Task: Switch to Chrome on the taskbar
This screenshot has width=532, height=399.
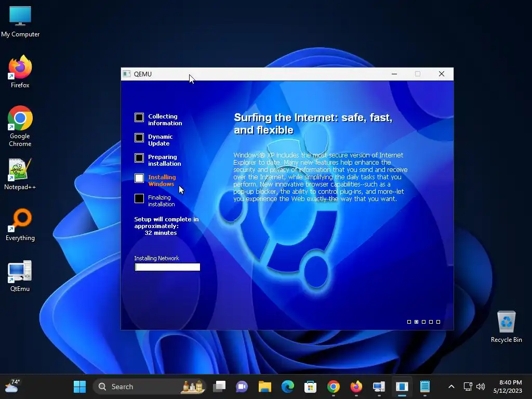Action: 333,387
